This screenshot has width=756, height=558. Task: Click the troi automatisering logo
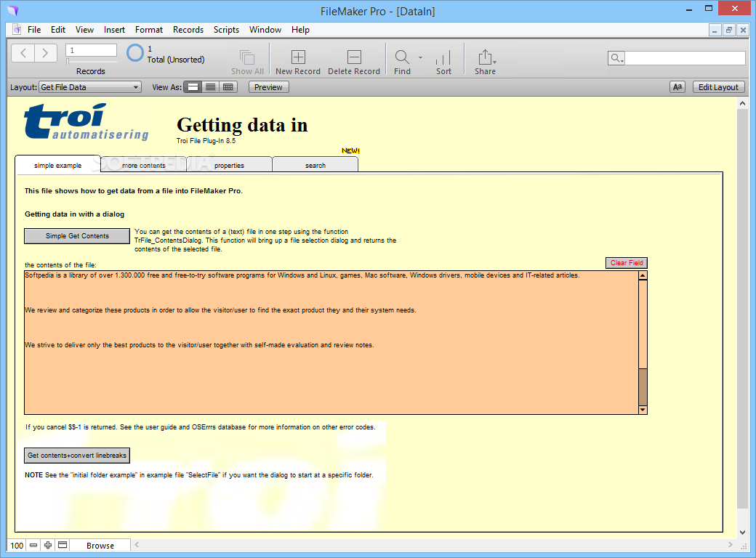(x=86, y=121)
